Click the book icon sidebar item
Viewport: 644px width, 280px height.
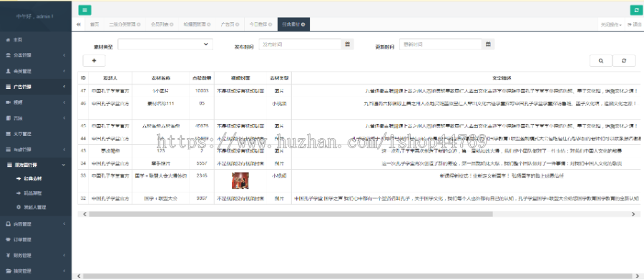(8, 118)
